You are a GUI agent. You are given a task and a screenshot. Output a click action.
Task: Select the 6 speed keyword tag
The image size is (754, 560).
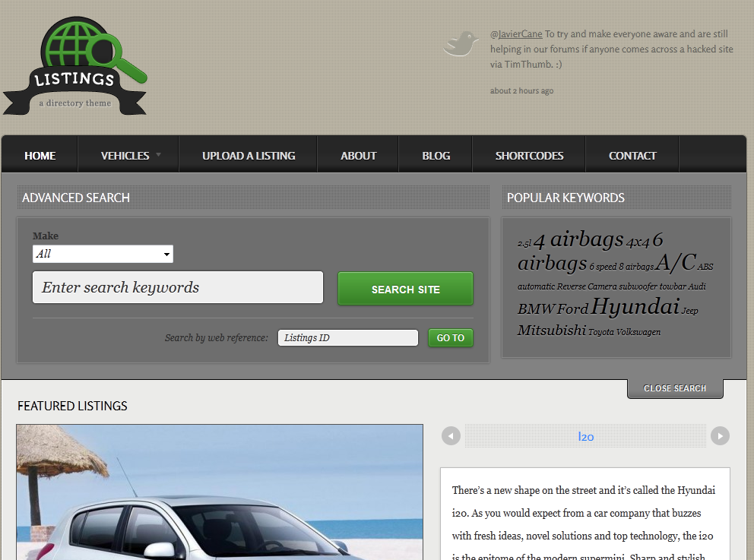603,267
